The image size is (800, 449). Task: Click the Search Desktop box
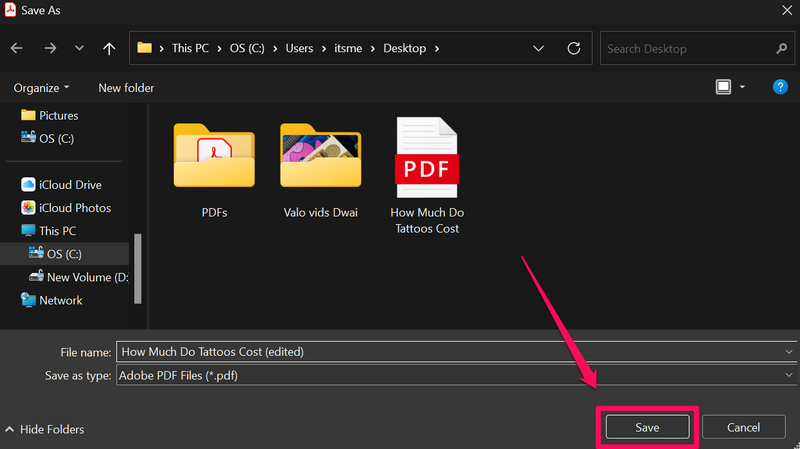point(690,48)
